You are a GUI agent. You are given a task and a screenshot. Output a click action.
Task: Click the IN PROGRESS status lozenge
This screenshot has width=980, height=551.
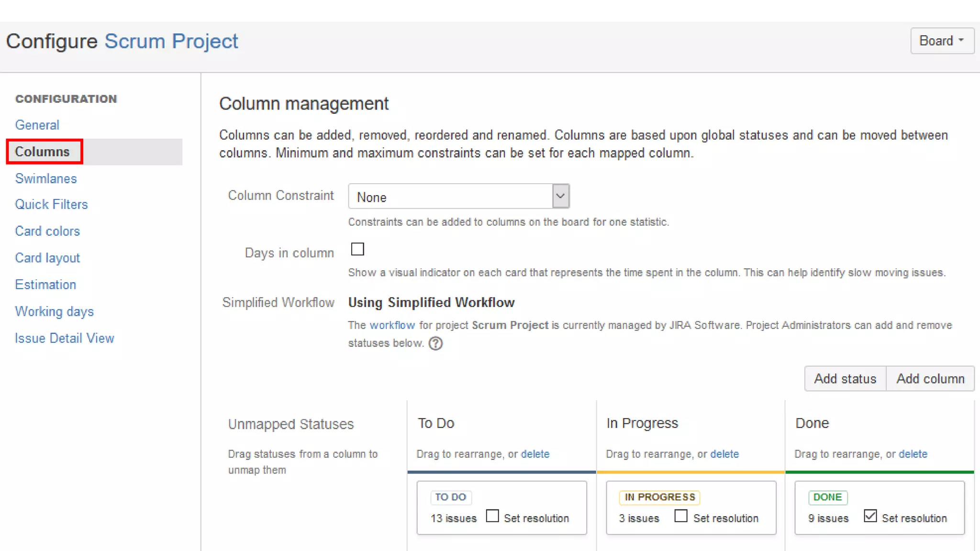tap(659, 497)
